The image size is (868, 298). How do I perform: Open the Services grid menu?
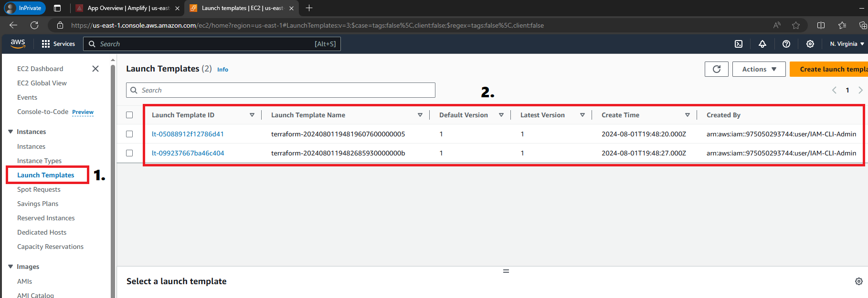click(x=58, y=44)
